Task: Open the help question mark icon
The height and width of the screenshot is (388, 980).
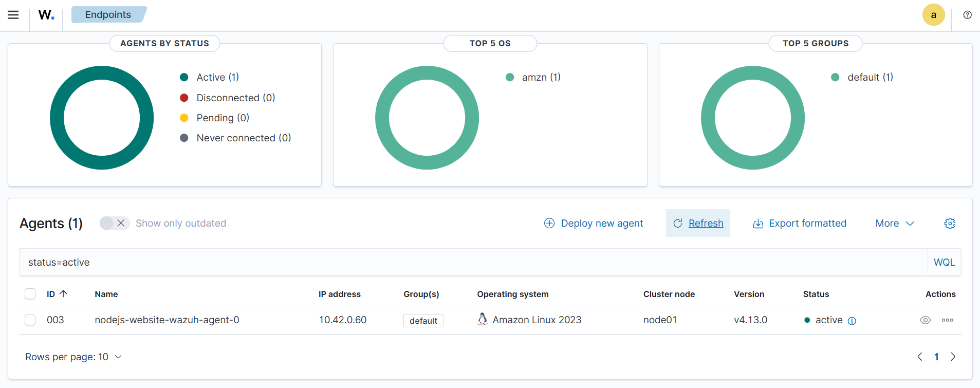Action: (967, 15)
